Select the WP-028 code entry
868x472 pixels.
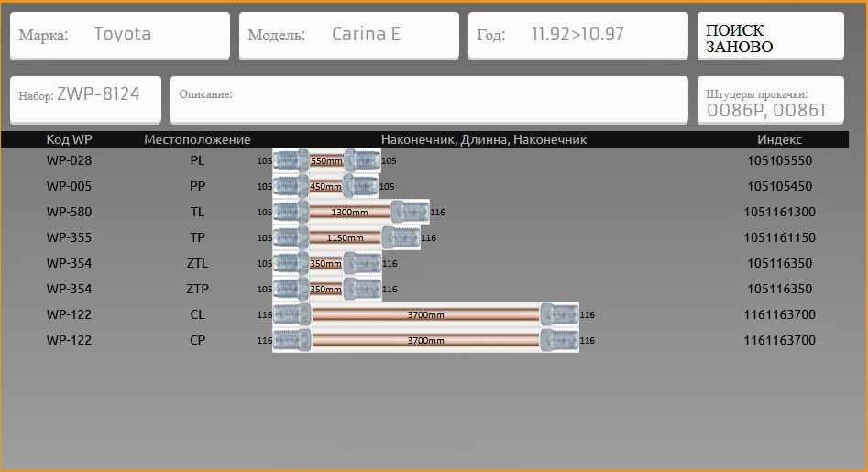click(x=69, y=161)
